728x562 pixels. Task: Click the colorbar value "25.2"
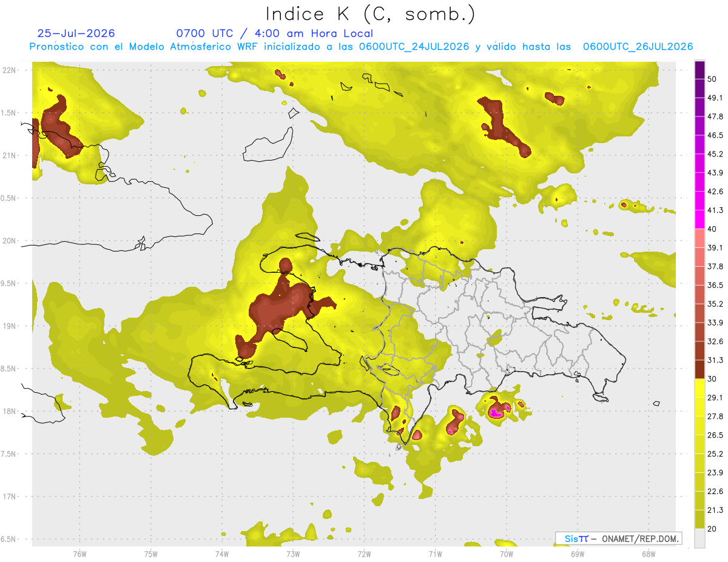click(x=715, y=454)
